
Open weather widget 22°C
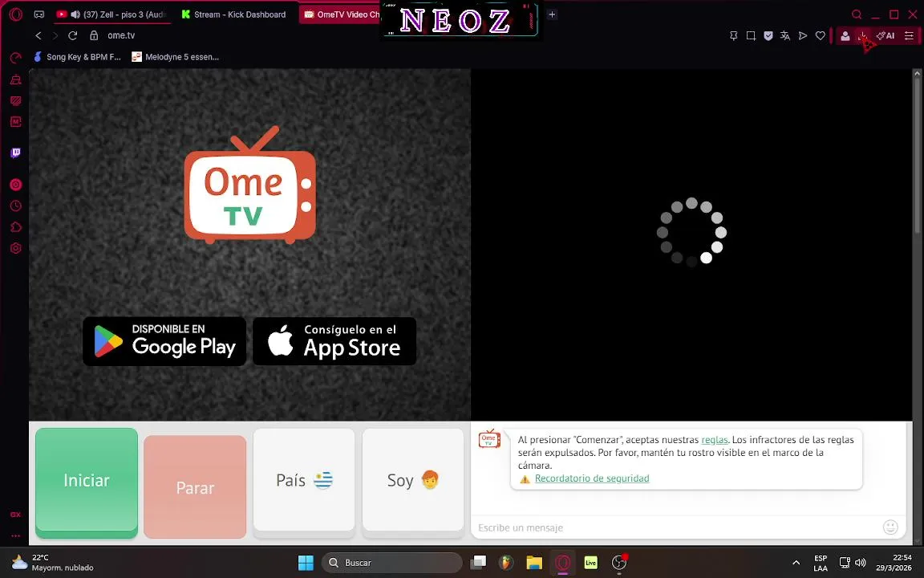pyautogui.click(x=53, y=563)
